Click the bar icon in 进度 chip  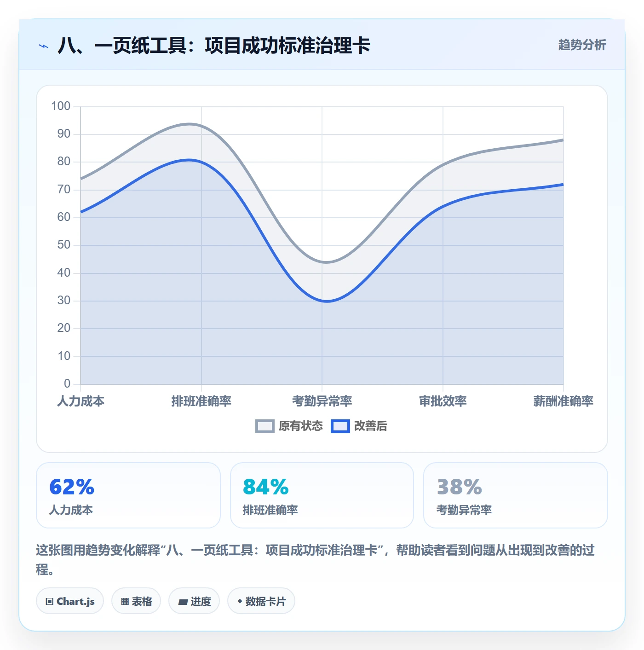coord(183,602)
